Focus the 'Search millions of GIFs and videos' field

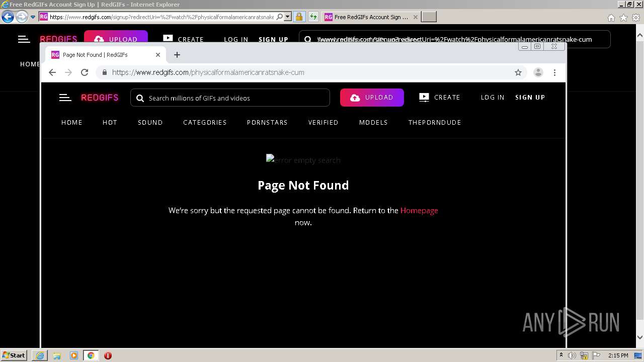[x=230, y=98]
